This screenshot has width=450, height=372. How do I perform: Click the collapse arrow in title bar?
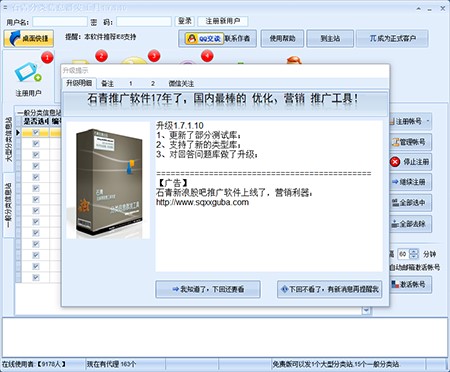coord(419,8)
